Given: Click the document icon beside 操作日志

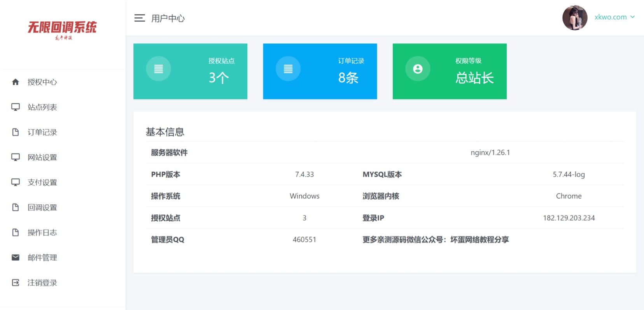Looking at the screenshot, I should point(16,232).
